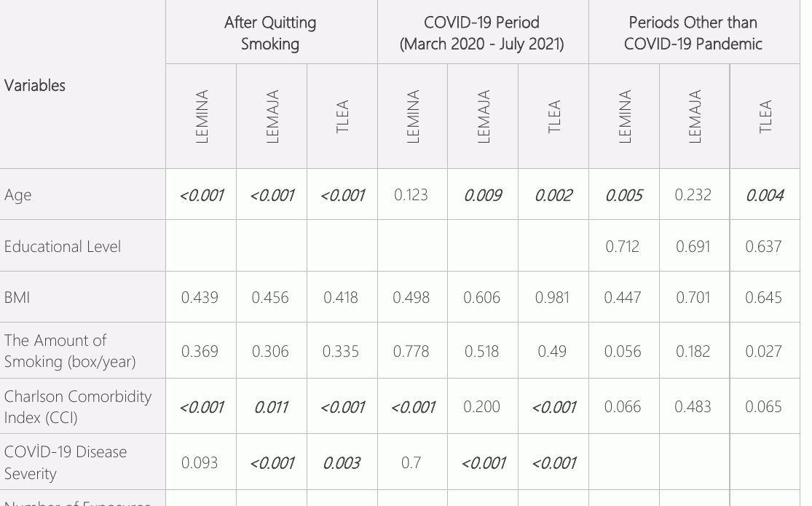The image size is (812, 506).
Task: Select the 0.093 COVID-19 severity value
Action: click(x=200, y=462)
